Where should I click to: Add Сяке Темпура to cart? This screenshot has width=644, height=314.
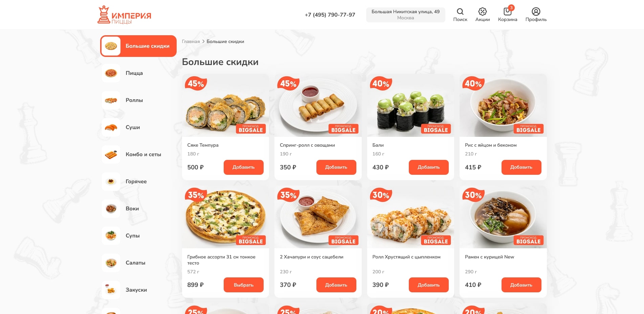243,167
